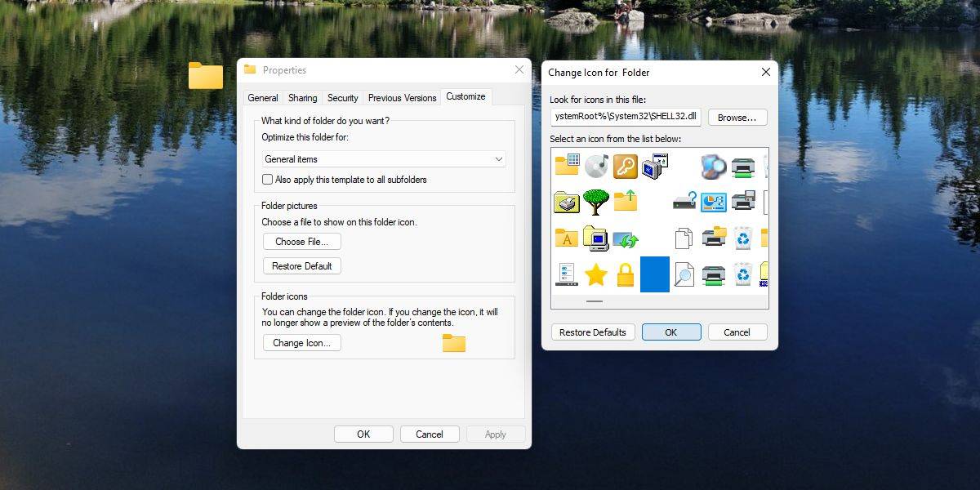980x490 pixels.
Task: Pick the orange key icon
Action: click(x=626, y=166)
